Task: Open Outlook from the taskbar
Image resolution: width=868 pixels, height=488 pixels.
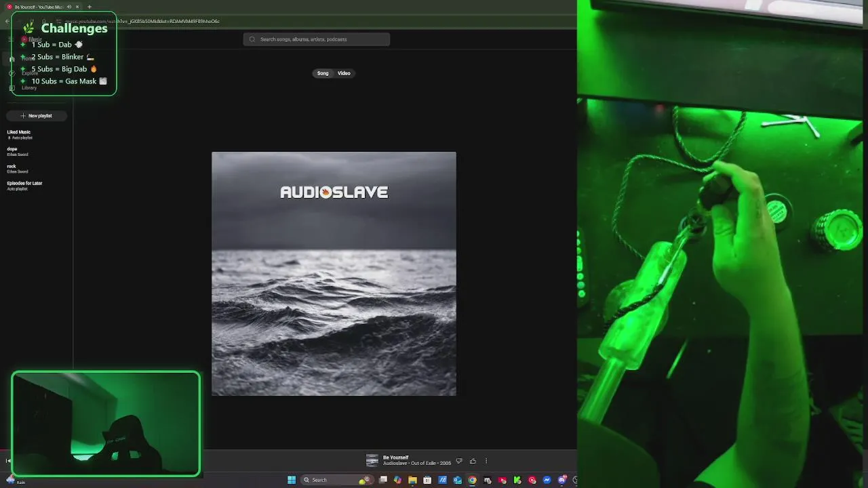Action: point(458,480)
